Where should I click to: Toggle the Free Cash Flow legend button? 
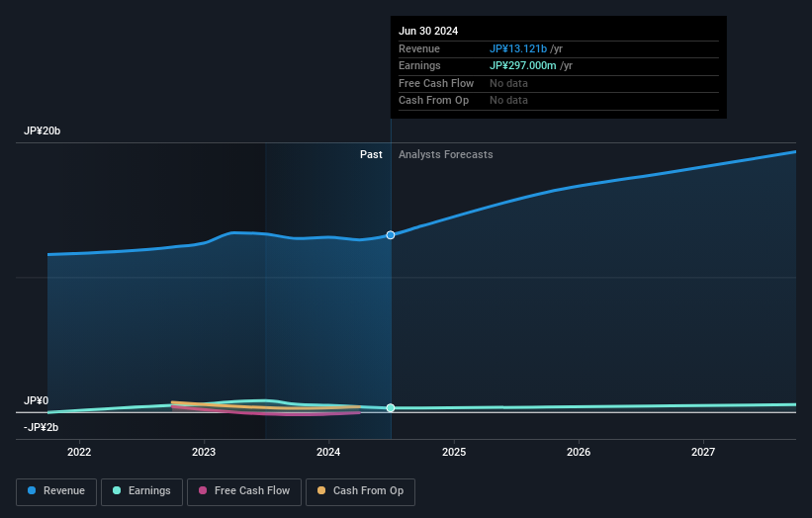(x=244, y=491)
